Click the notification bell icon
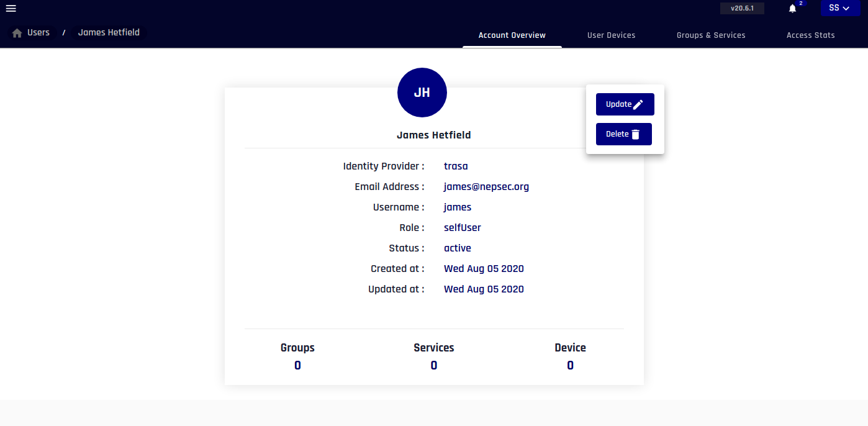868x426 pixels. click(x=792, y=9)
